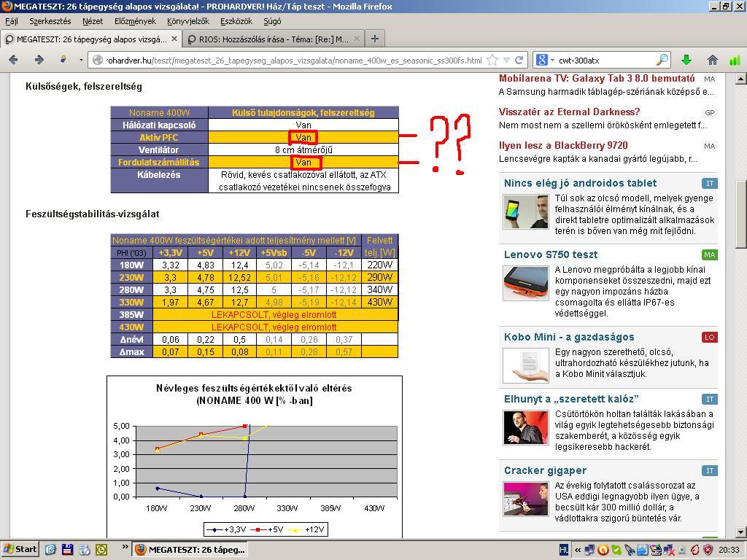Reload the page with the refresh icon

519,60
